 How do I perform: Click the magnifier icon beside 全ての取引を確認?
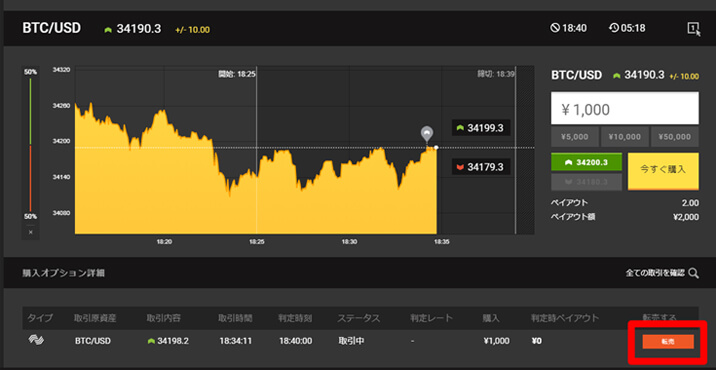click(693, 273)
